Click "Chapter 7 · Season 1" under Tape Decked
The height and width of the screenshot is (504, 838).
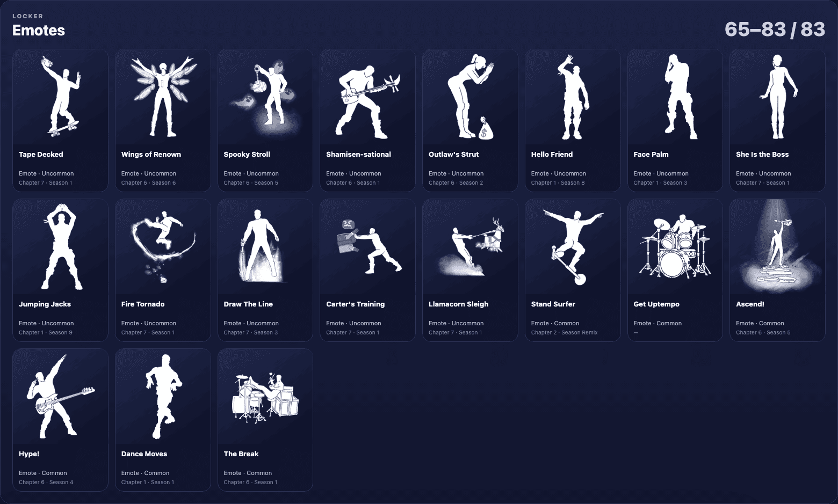[45, 183]
